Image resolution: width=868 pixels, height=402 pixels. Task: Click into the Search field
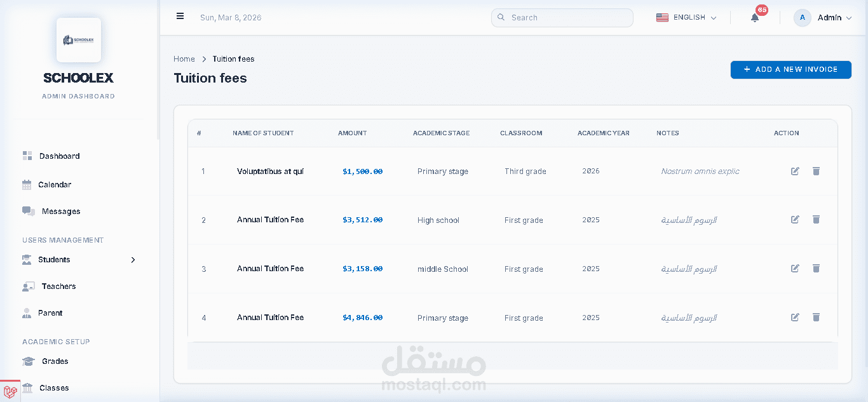point(562,18)
